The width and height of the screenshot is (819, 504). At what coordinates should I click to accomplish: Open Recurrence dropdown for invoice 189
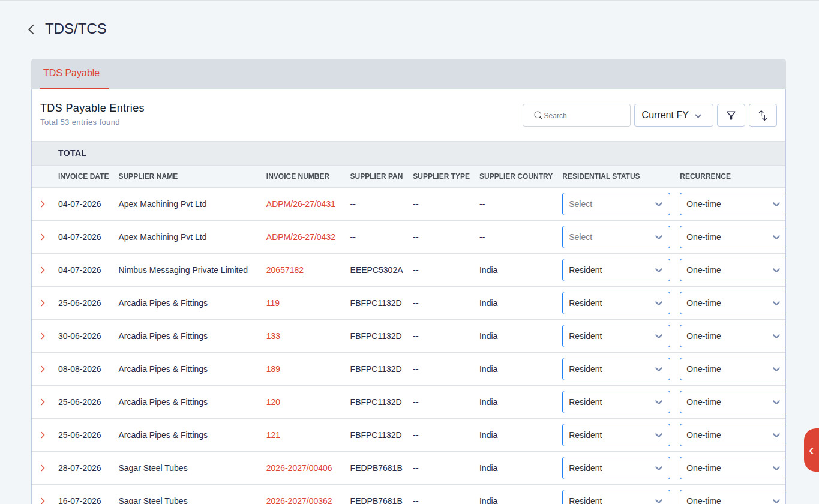click(733, 369)
